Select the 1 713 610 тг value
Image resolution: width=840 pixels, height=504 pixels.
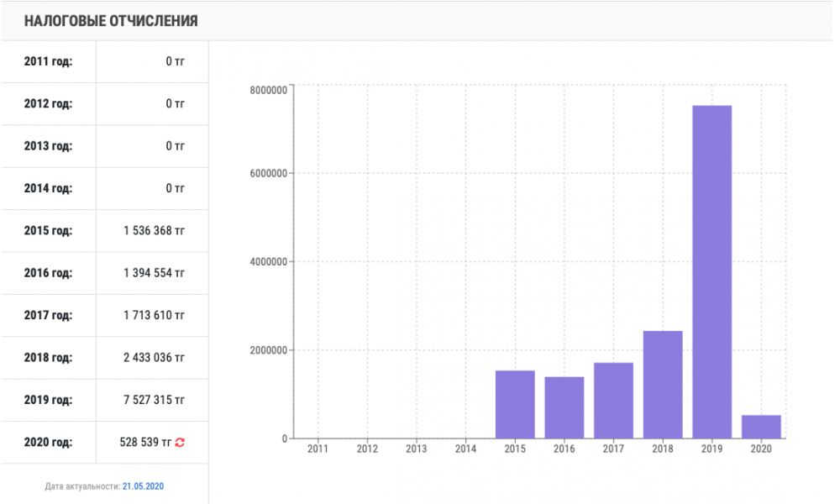[x=154, y=316]
